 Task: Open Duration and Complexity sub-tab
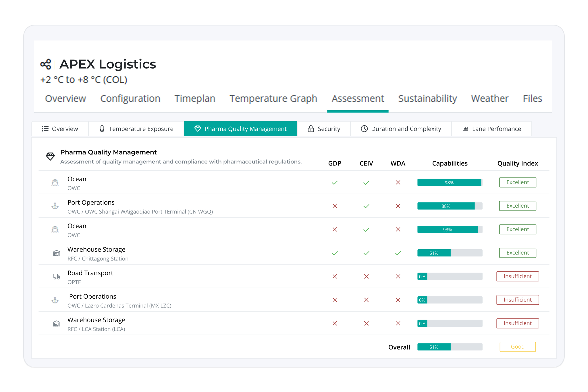401,129
